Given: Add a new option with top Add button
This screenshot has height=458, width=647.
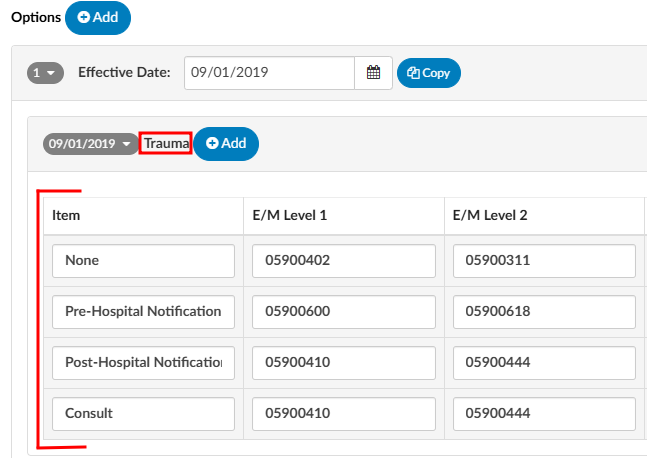Looking at the screenshot, I should click(x=98, y=17).
